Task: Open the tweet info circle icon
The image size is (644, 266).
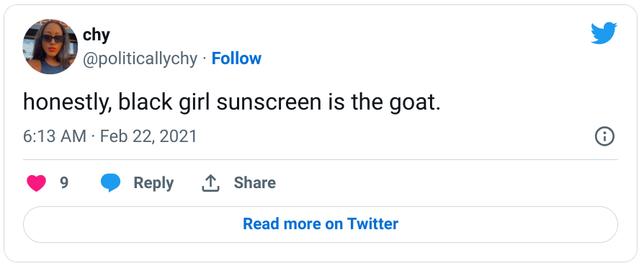Action: (x=604, y=136)
